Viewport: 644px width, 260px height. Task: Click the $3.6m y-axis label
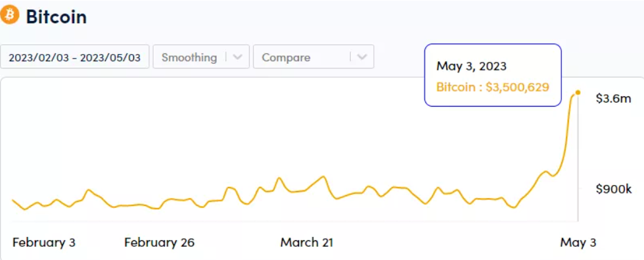tap(613, 99)
